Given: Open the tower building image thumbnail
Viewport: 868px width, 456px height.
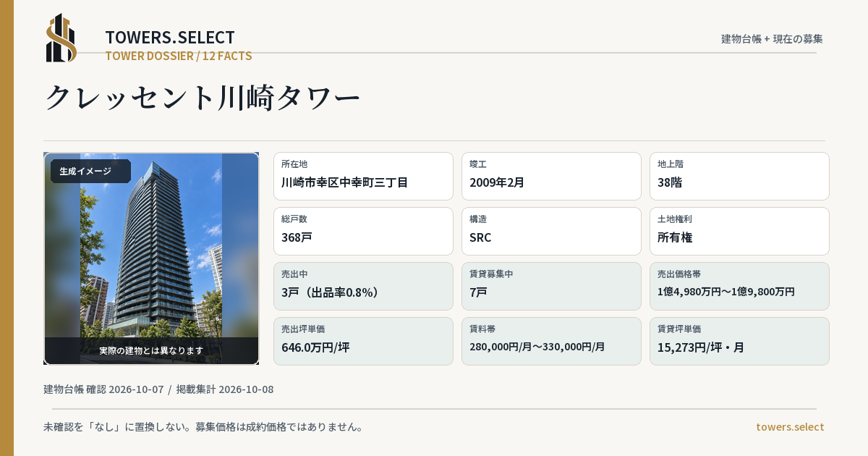Looking at the screenshot, I should point(151,258).
